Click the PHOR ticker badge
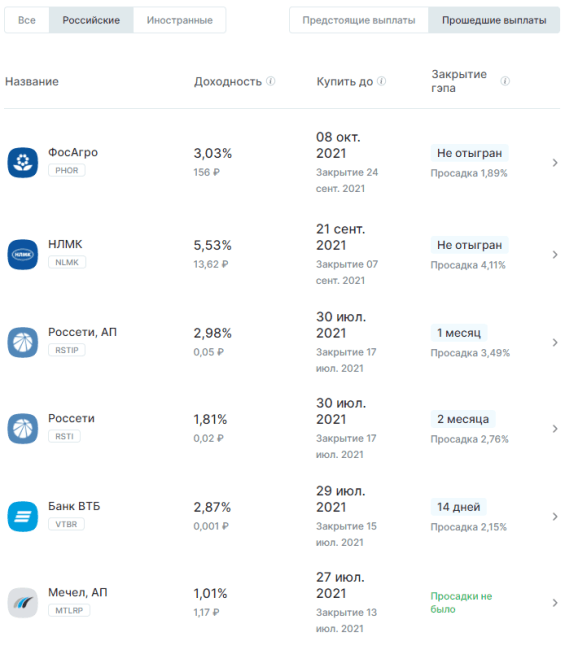 tap(67, 170)
